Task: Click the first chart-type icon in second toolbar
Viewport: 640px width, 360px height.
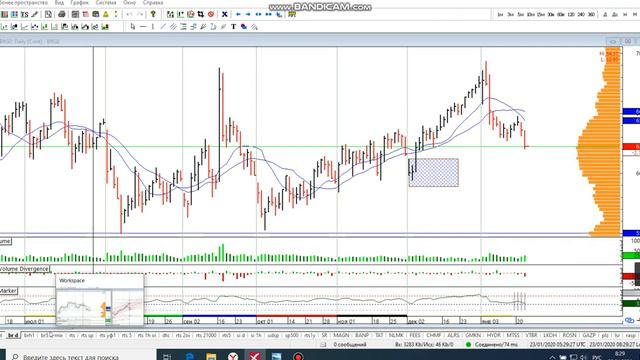Action: point(4,27)
